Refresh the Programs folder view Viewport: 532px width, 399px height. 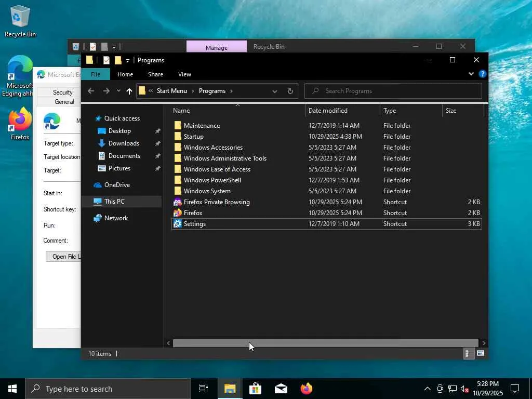[290, 91]
